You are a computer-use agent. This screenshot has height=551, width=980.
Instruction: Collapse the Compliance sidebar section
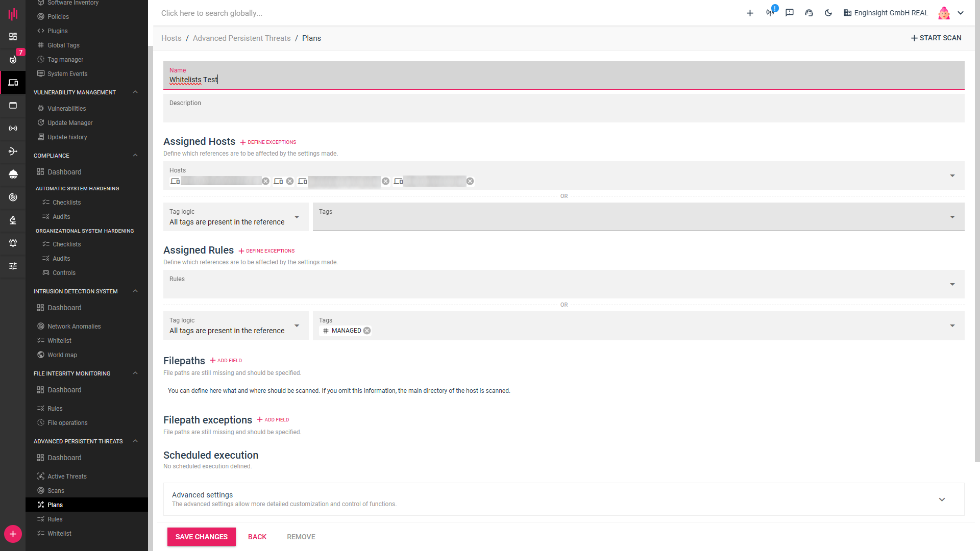[135, 156]
